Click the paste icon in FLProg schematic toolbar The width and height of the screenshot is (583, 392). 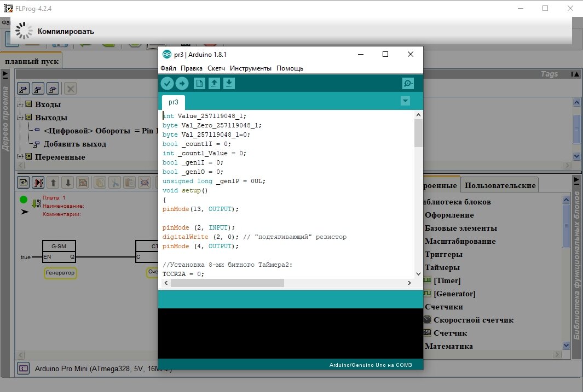point(129,183)
